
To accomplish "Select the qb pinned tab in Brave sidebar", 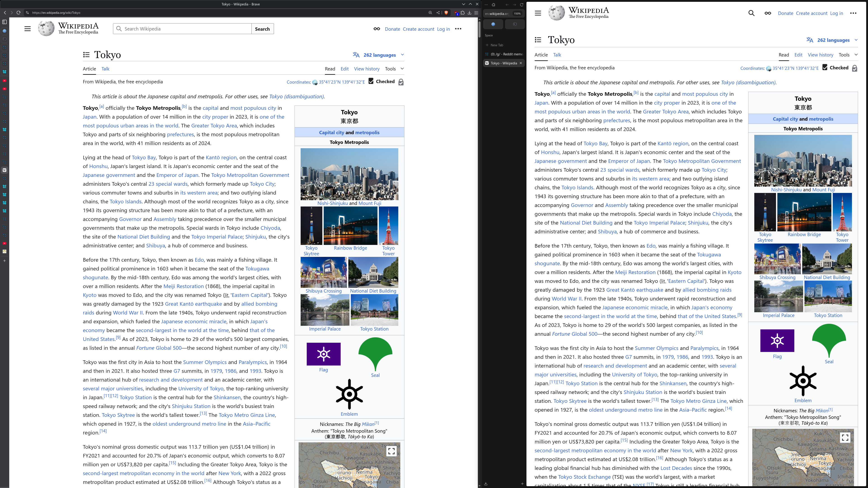I will [x=5, y=31].
